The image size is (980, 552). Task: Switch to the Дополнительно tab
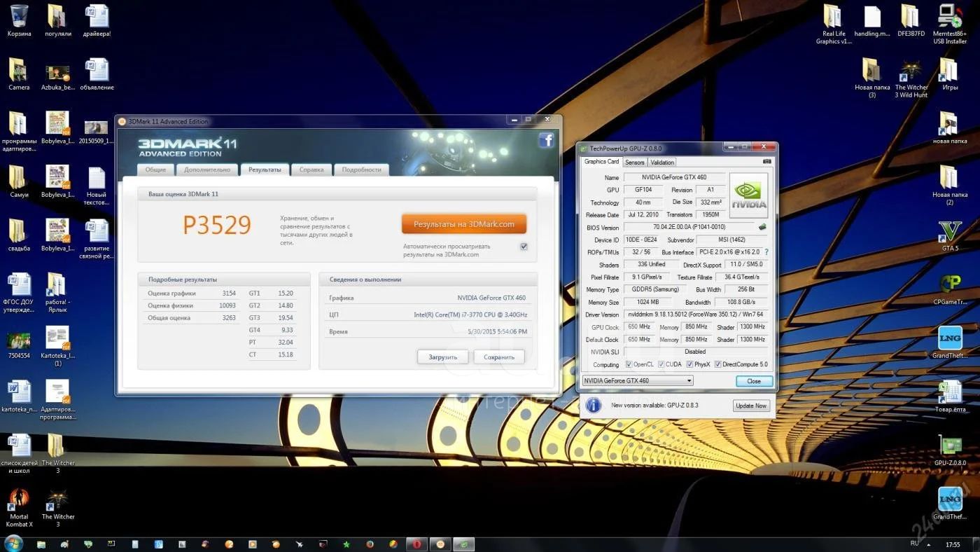(207, 170)
